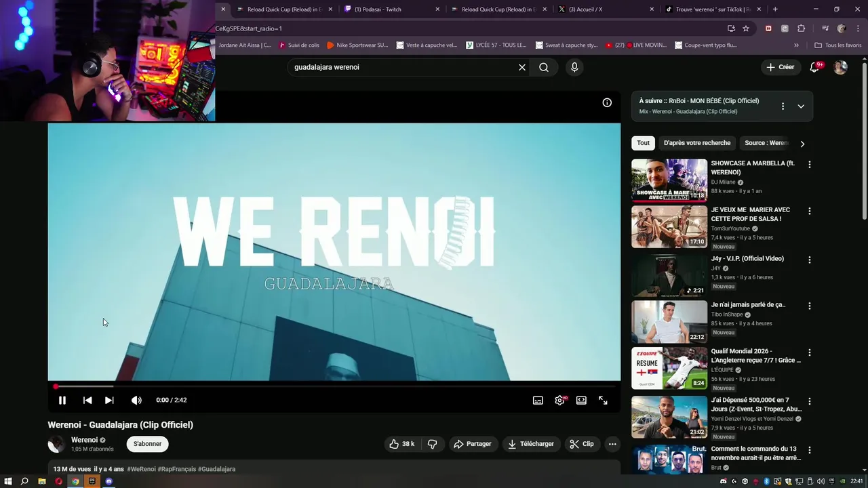The width and height of the screenshot is (868, 488).
Task: Click the video info card icon
Action: 607,103
